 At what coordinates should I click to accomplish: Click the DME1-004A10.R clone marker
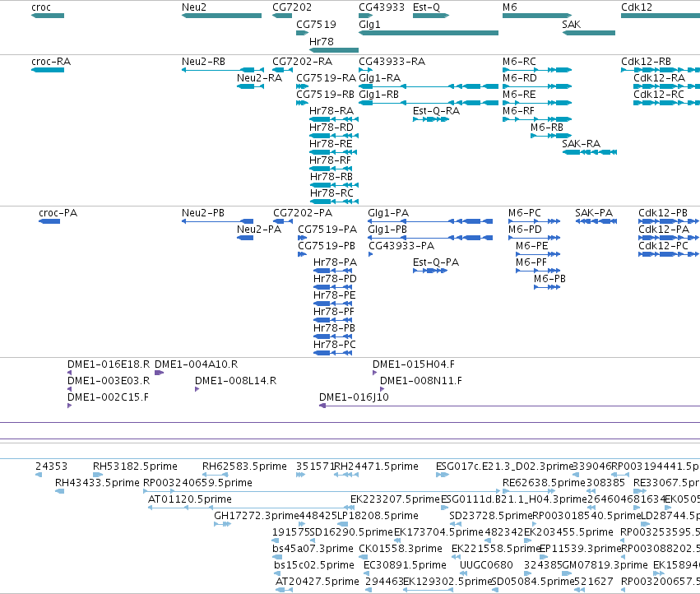(160, 373)
